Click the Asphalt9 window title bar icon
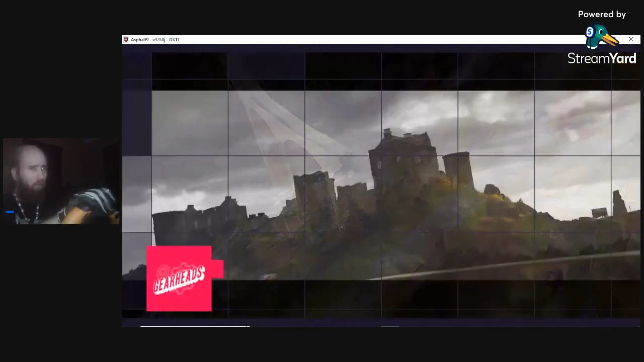This screenshot has height=362, width=644. coord(126,40)
